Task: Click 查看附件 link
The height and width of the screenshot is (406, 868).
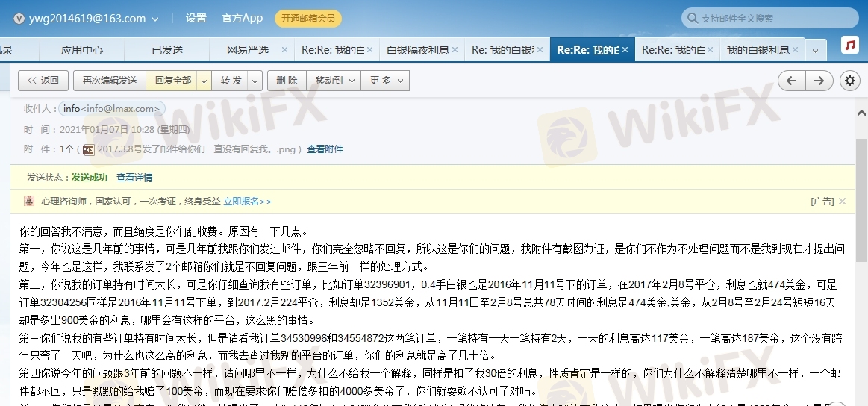Action: point(325,149)
